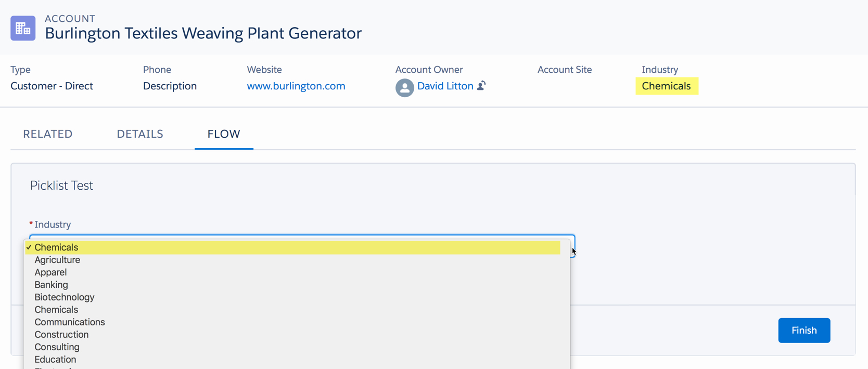Click the highlighted Chemicals value in header
Screen dimensions: 868x369
coord(666,86)
